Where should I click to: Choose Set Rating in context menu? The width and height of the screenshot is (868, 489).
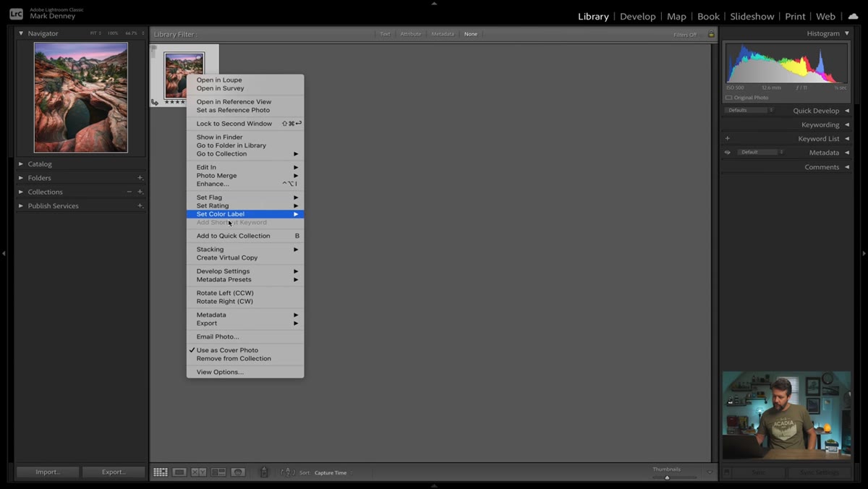point(245,205)
